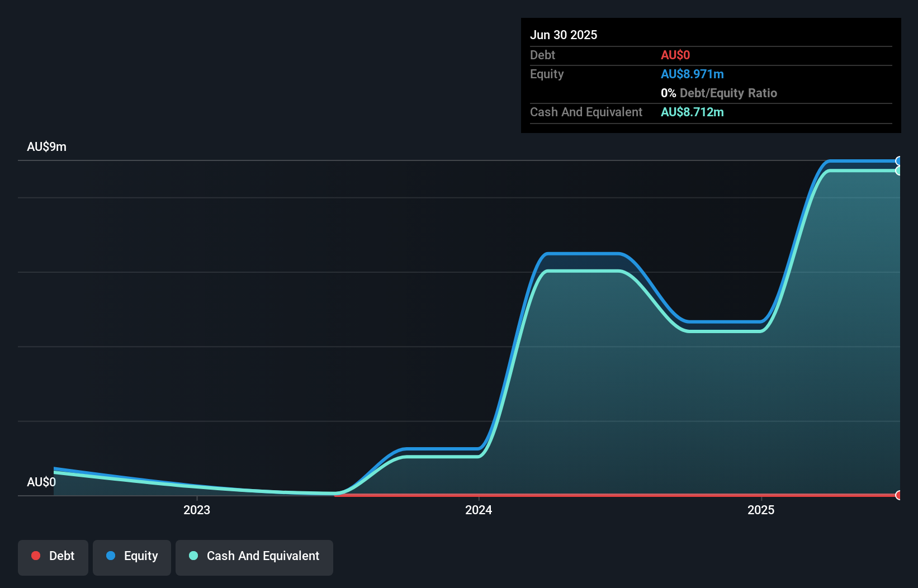Click the teal Cash And Equivalent legend dot

point(193,556)
